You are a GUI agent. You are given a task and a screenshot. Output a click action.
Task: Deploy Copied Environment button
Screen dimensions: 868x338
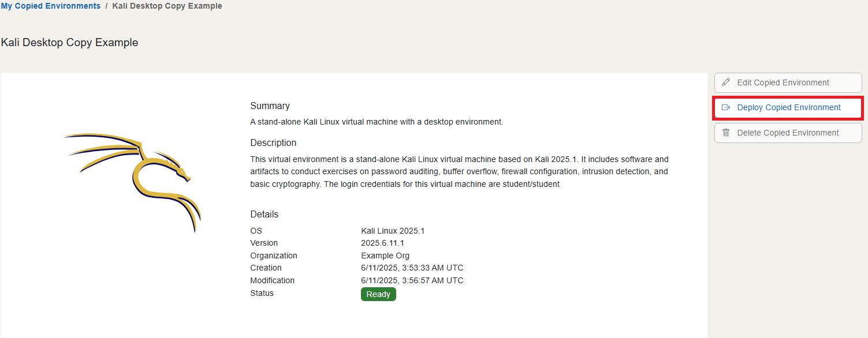pyautogui.click(x=788, y=108)
